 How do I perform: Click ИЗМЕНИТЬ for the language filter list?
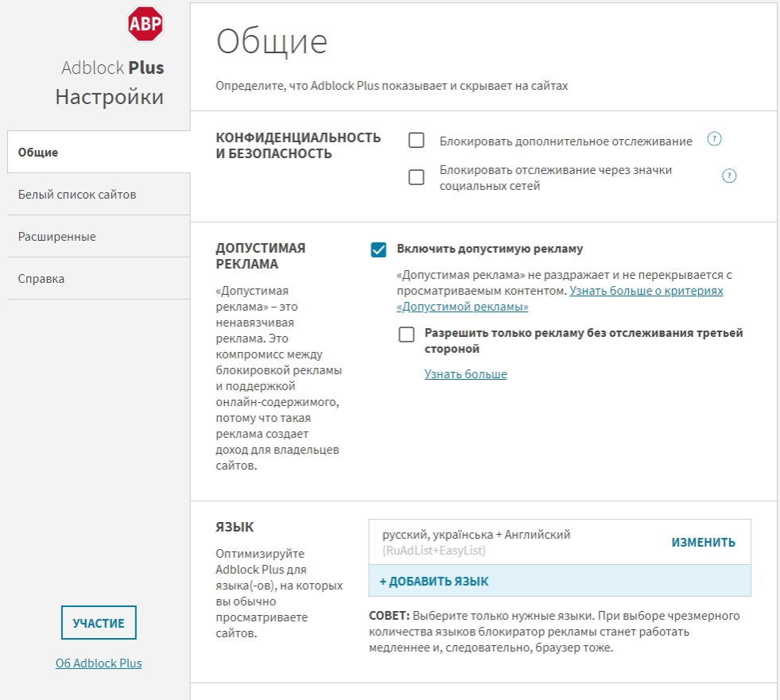point(703,543)
